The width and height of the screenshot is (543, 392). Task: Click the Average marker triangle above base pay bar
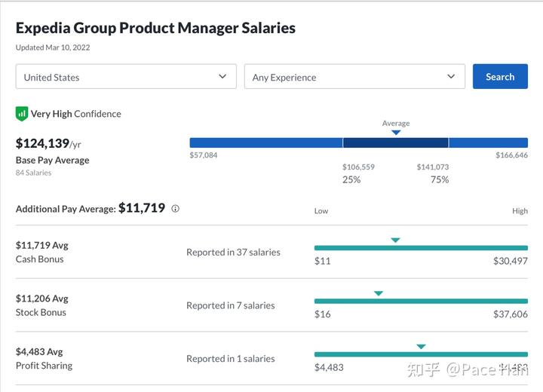click(396, 132)
